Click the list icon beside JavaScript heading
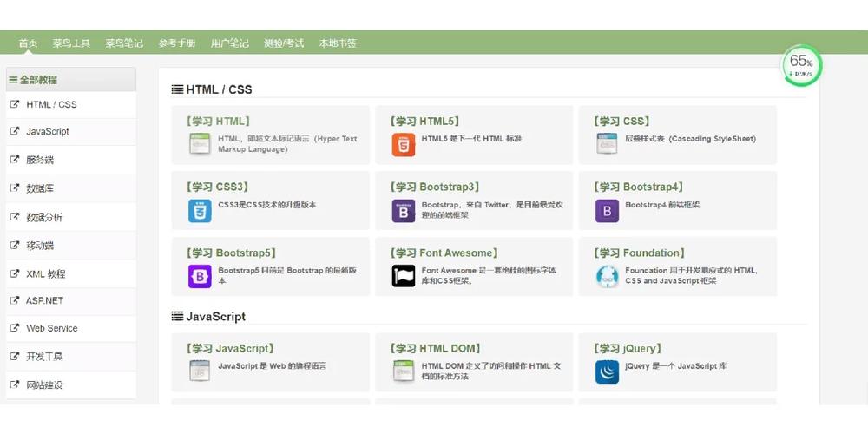 coord(177,316)
